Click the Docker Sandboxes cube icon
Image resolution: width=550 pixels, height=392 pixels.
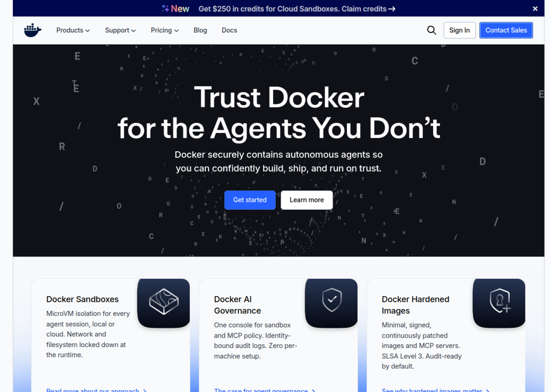(x=164, y=302)
